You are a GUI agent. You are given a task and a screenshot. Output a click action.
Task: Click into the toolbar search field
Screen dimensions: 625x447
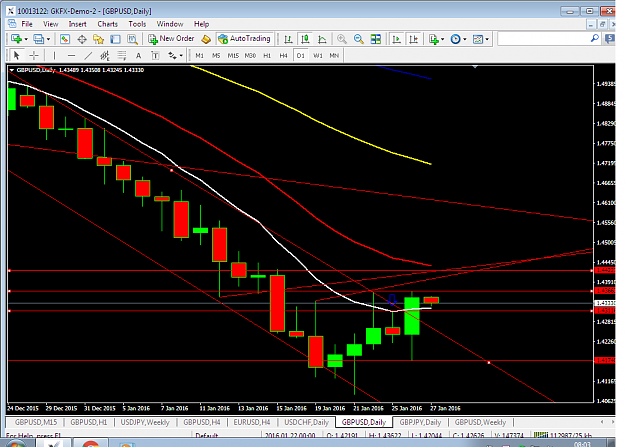coord(543,39)
